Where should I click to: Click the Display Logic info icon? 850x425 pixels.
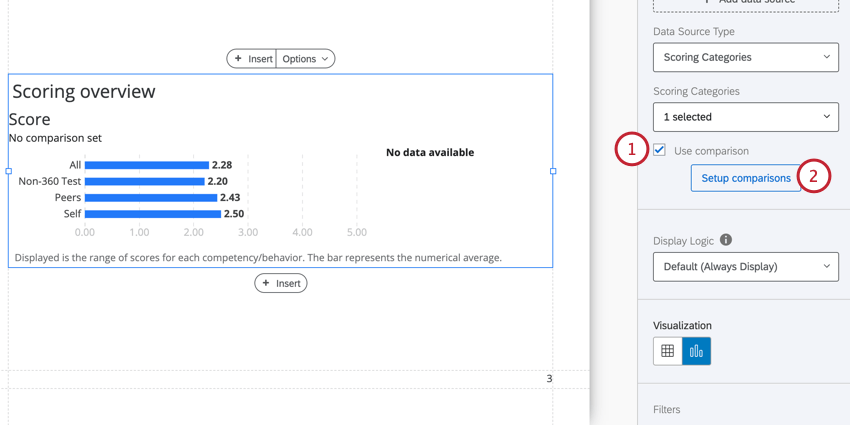(726, 240)
